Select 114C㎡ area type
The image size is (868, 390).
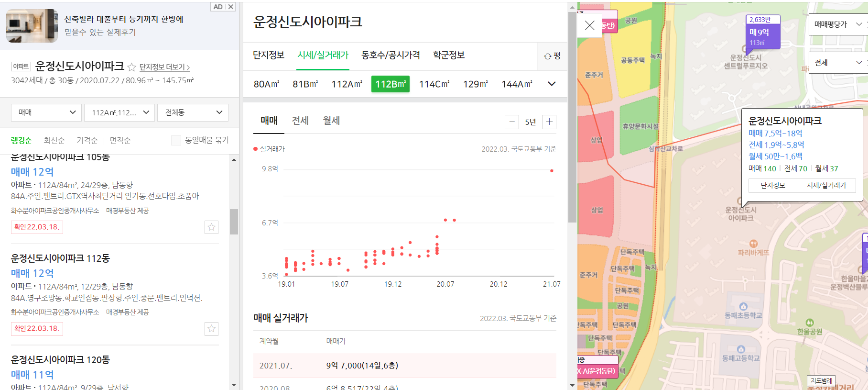pos(434,84)
